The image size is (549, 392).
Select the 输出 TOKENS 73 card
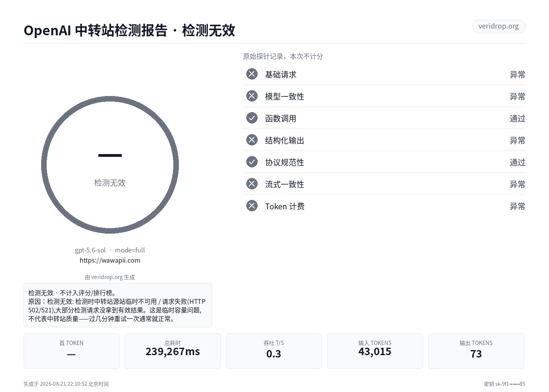click(476, 351)
